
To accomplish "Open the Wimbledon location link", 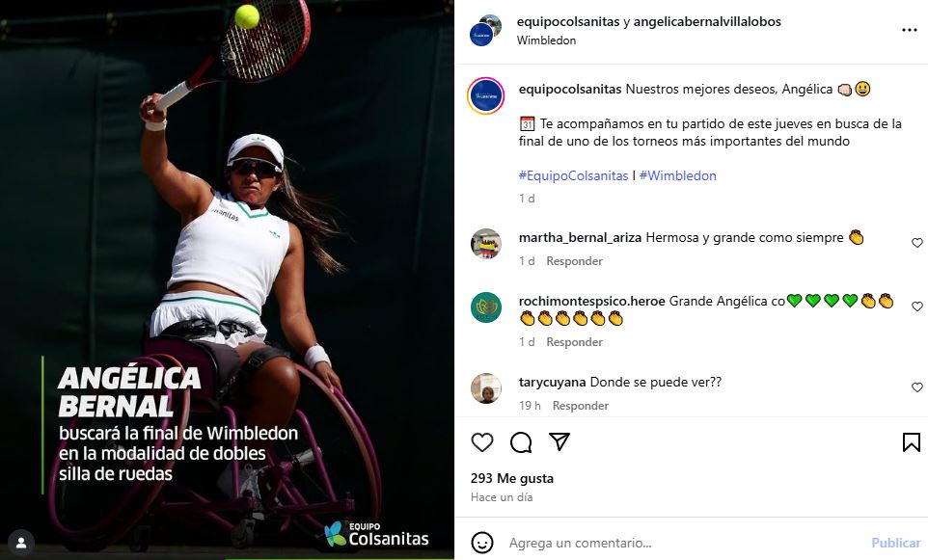I will point(546,40).
